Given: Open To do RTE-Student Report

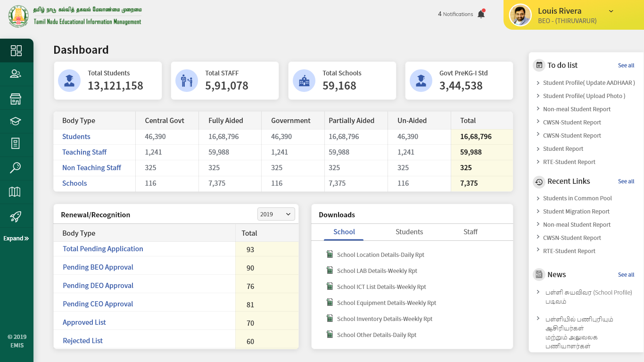Looking at the screenshot, I should point(569,162).
